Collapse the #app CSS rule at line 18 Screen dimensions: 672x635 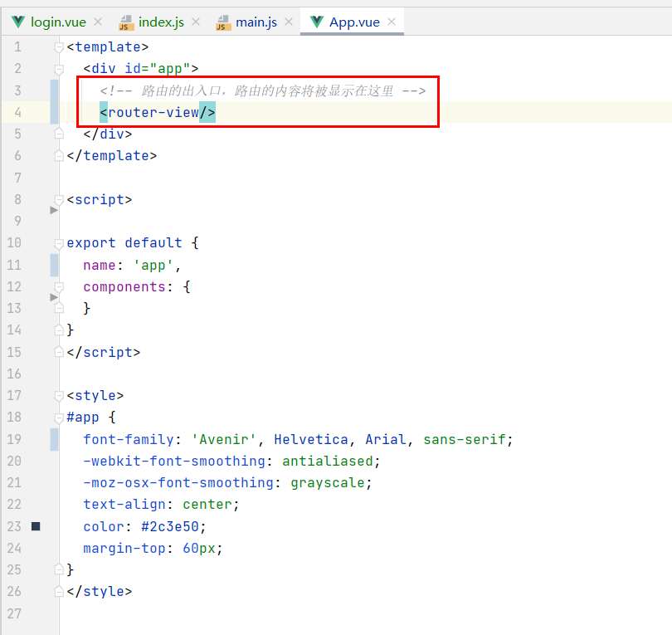[x=59, y=418]
